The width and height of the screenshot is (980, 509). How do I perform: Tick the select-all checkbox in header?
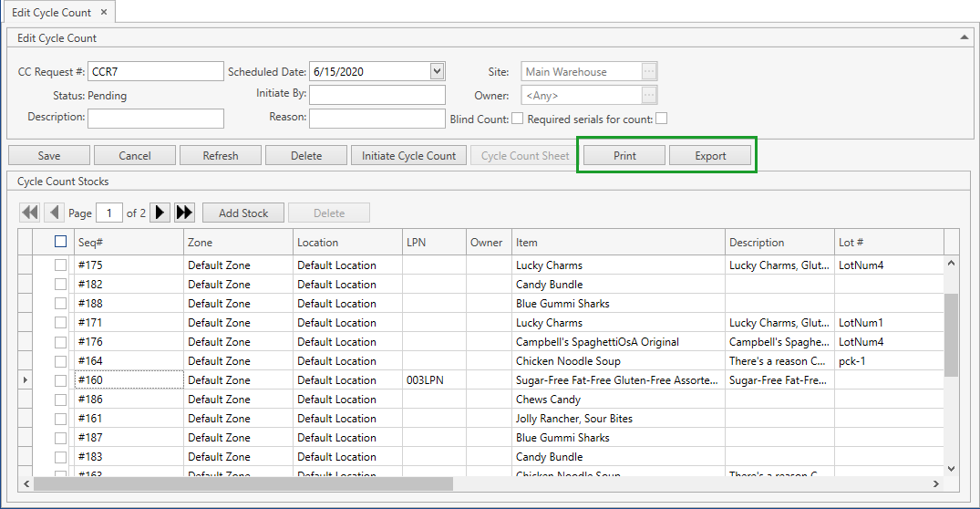click(61, 242)
